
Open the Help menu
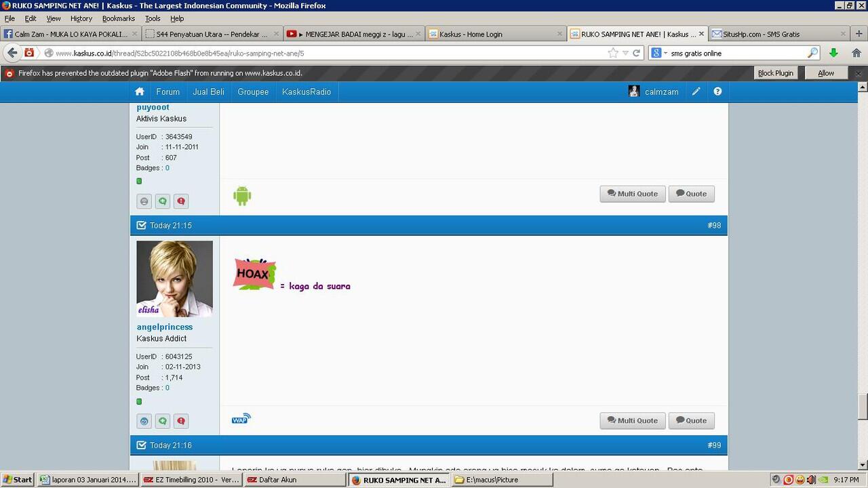click(x=177, y=18)
